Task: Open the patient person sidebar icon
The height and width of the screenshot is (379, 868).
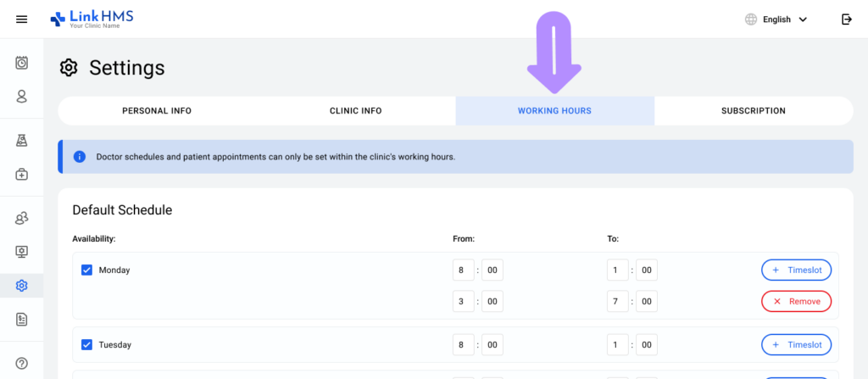Action: point(21,97)
